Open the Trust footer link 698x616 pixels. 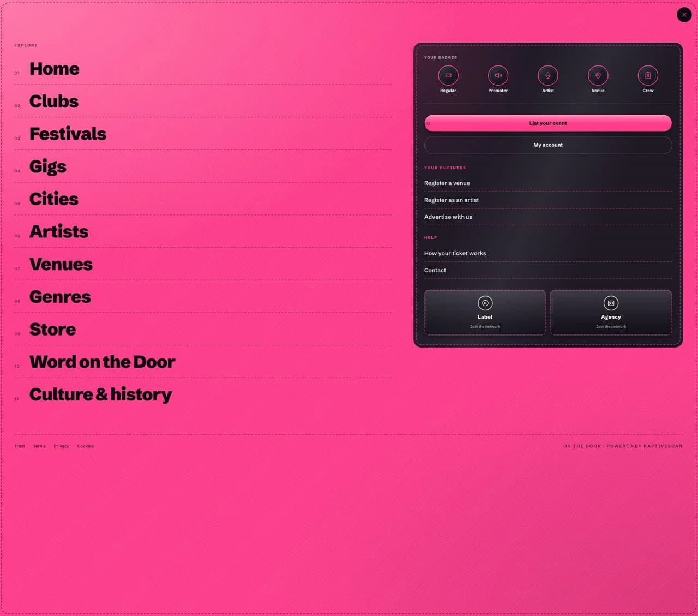[20, 446]
